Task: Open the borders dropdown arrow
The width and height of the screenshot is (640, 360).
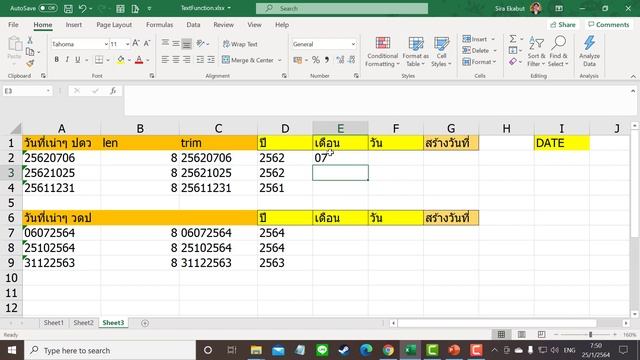Action: [108, 60]
